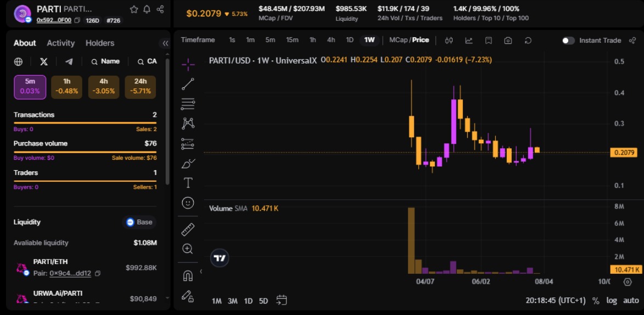The height and width of the screenshot is (315, 644).
Task: Toggle auto scale mode
Action: point(631,301)
